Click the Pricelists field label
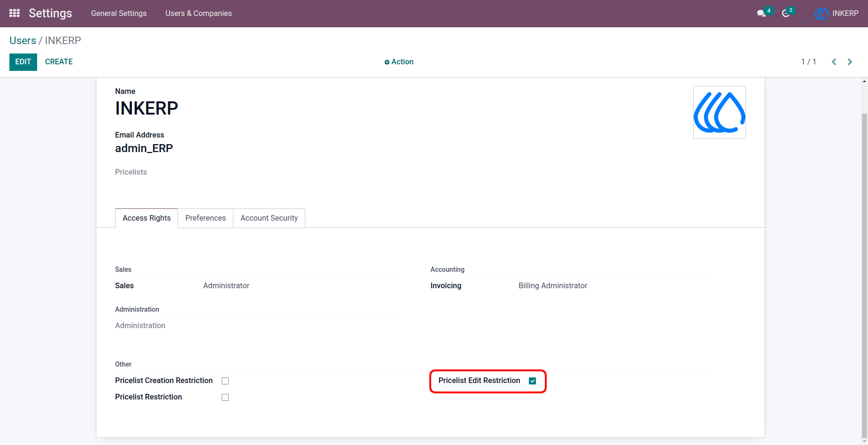The height and width of the screenshot is (445, 868). click(131, 172)
